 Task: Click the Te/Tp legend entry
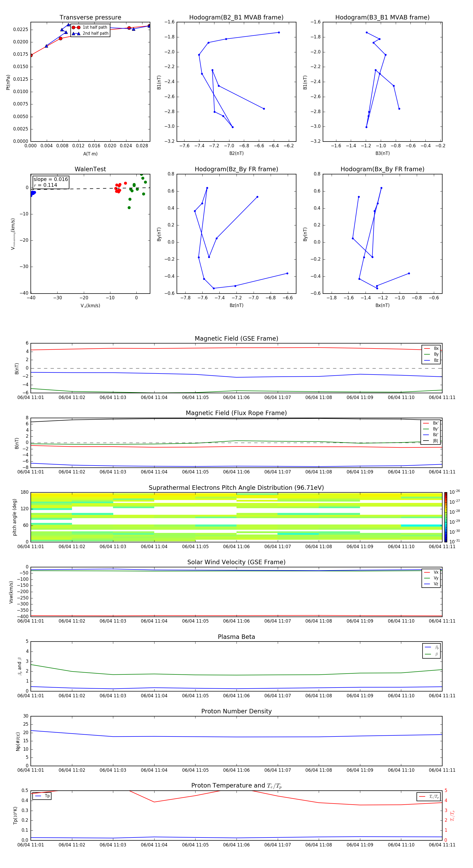click(429, 796)
